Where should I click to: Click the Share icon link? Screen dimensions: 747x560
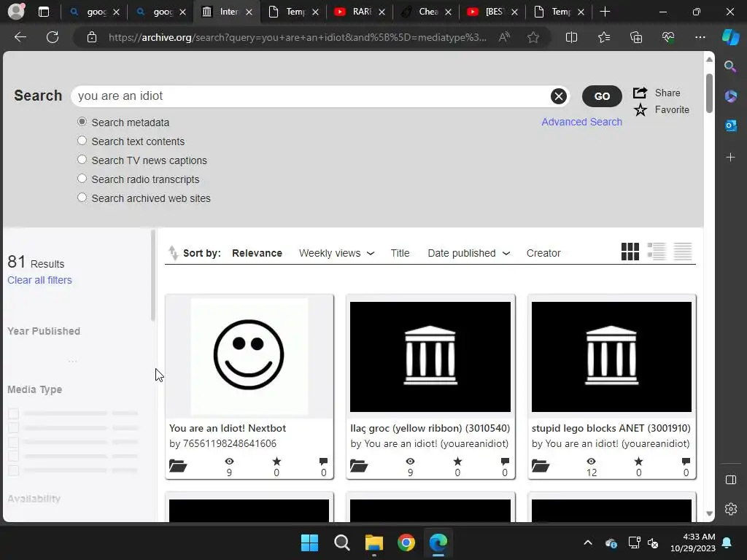click(x=657, y=93)
